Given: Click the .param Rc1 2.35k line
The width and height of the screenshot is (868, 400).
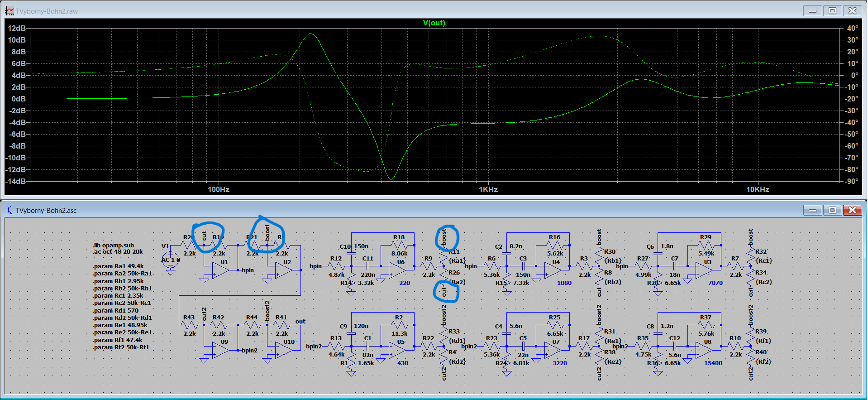Looking at the screenshot, I should 118,295.
